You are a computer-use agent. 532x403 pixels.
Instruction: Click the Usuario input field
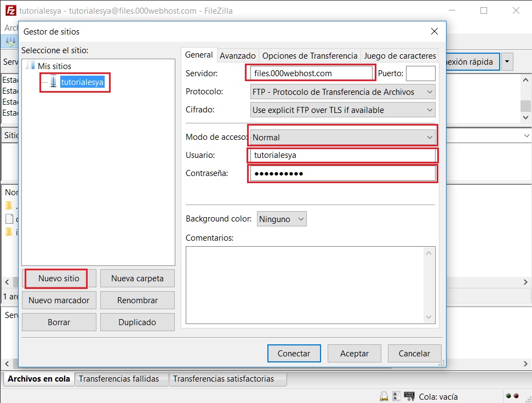[x=342, y=156]
